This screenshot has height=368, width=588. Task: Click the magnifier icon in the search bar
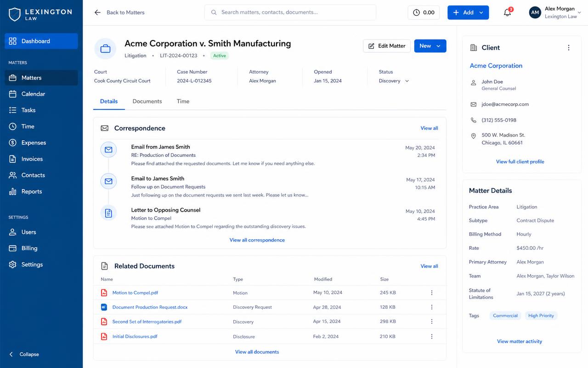(214, 12)
